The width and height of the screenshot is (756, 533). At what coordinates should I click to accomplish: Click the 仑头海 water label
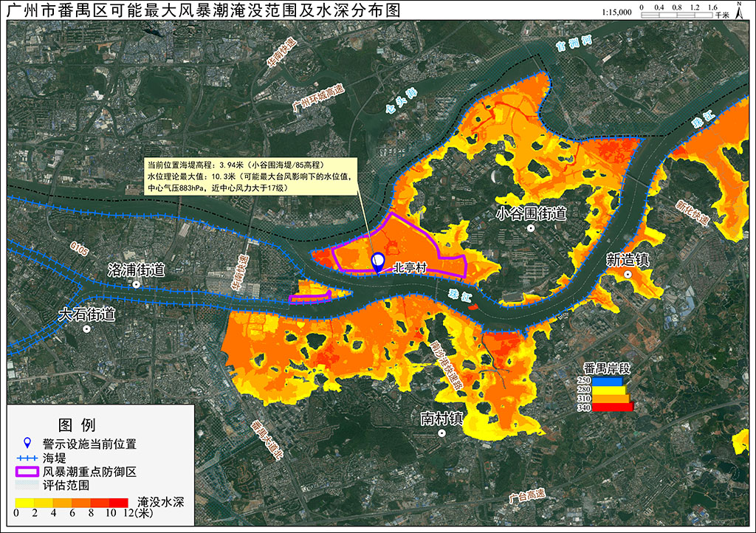(401, 101)
